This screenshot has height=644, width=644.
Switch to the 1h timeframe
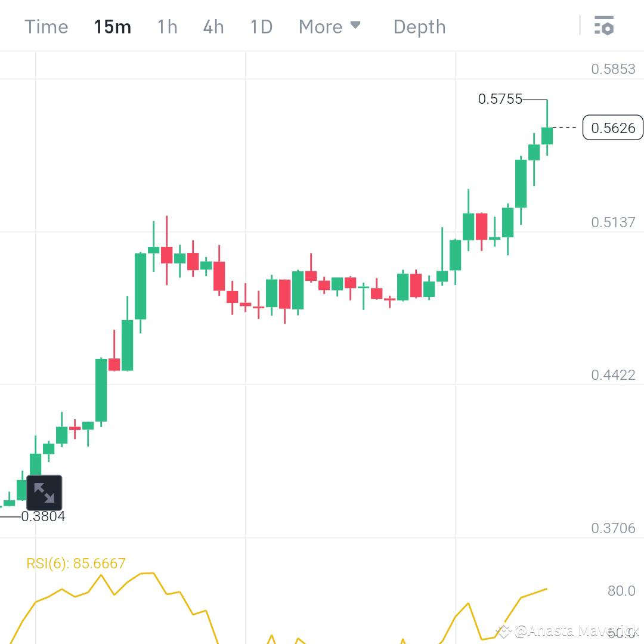(167, 26)
